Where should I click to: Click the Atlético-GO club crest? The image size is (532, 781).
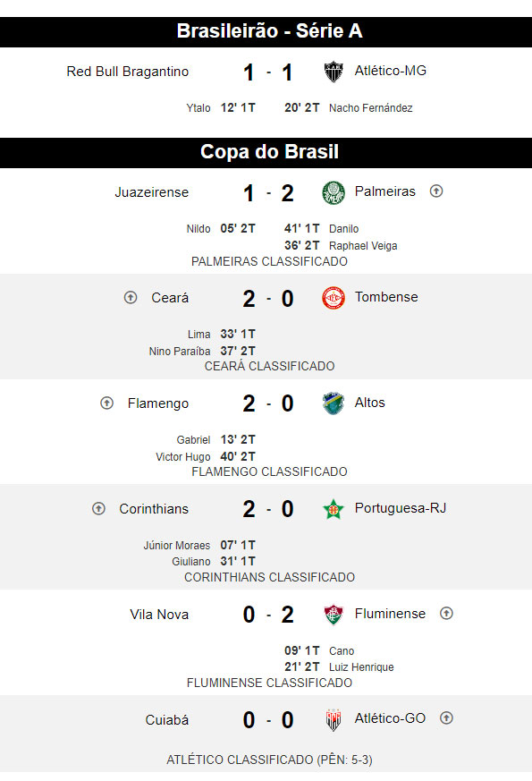[334, 720]
